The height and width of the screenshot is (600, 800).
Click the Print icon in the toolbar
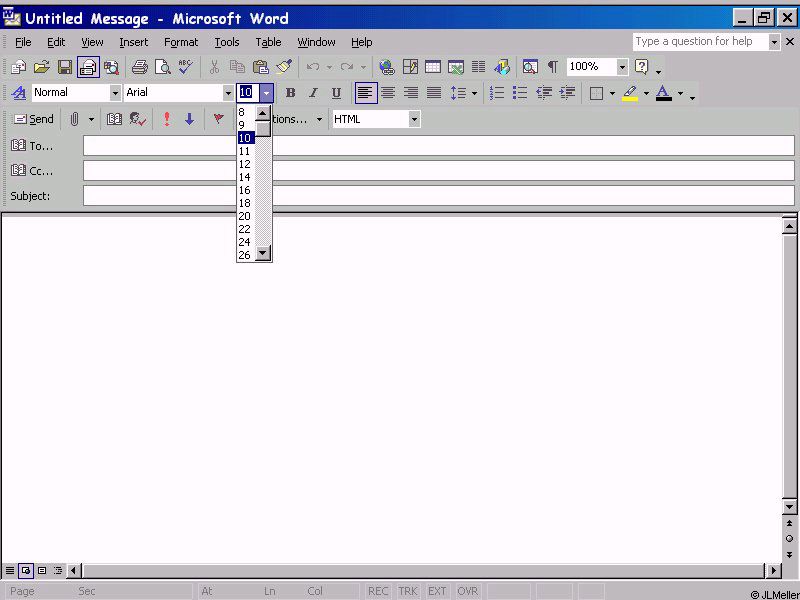tap(140, 67)
